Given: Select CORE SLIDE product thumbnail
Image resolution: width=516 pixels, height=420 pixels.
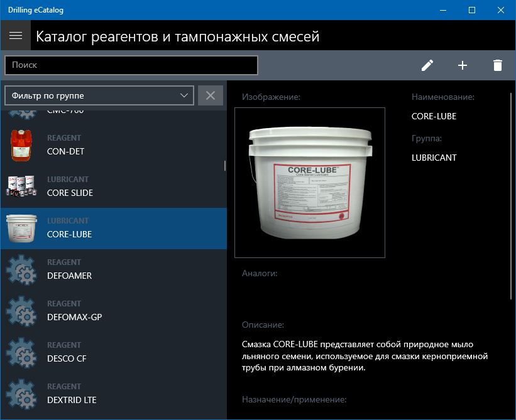Looking at the screenshot, I should 21,186.
